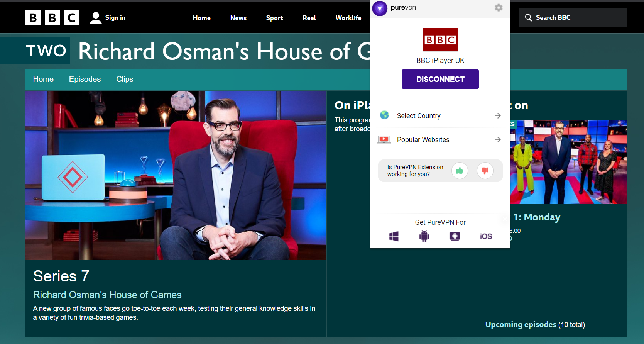Open Upcoming episodes link
The height and width of the screenshot is (344, 644).
[521, 324]
